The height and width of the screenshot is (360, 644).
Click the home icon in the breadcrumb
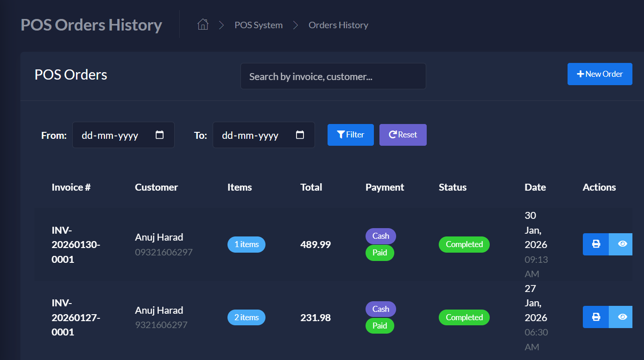pyautogui.click(x=202, y=24)
